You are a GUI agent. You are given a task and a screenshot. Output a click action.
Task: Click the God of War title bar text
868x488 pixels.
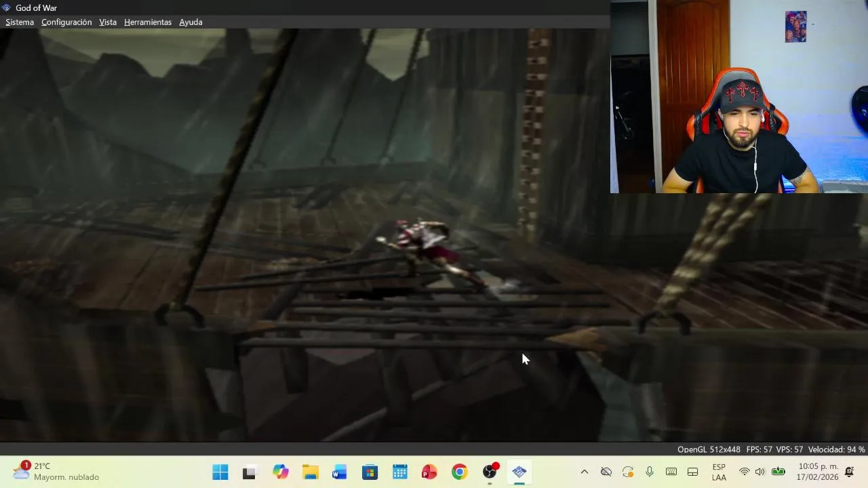[x=36, y=8]
